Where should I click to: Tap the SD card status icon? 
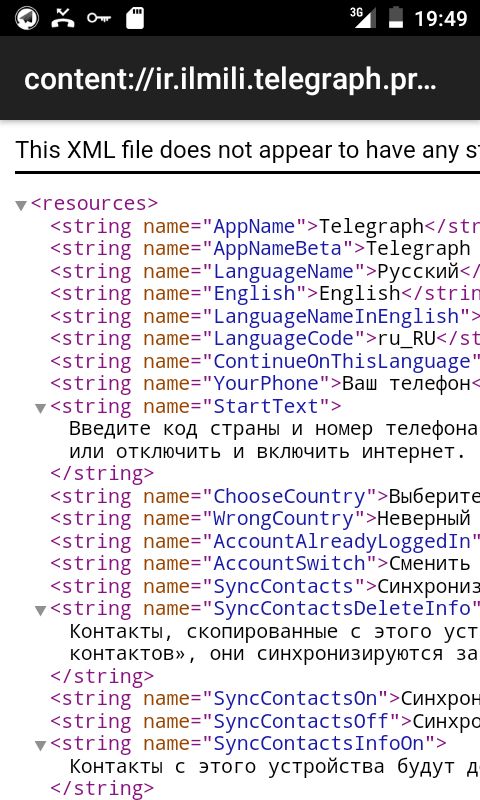point(135,18)
